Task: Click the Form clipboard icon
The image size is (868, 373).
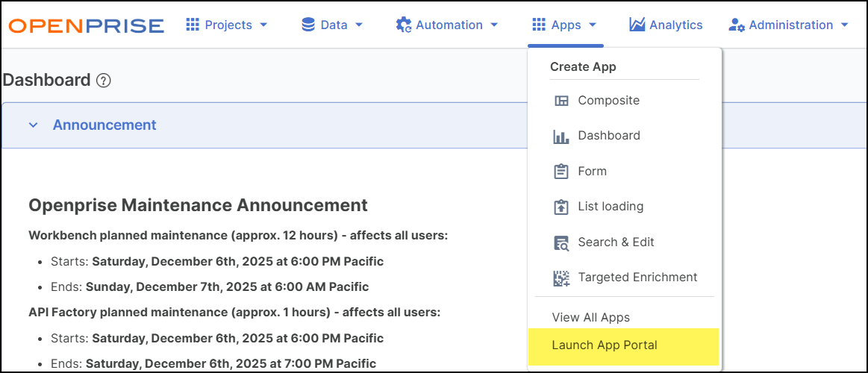Action: [561, 171]
